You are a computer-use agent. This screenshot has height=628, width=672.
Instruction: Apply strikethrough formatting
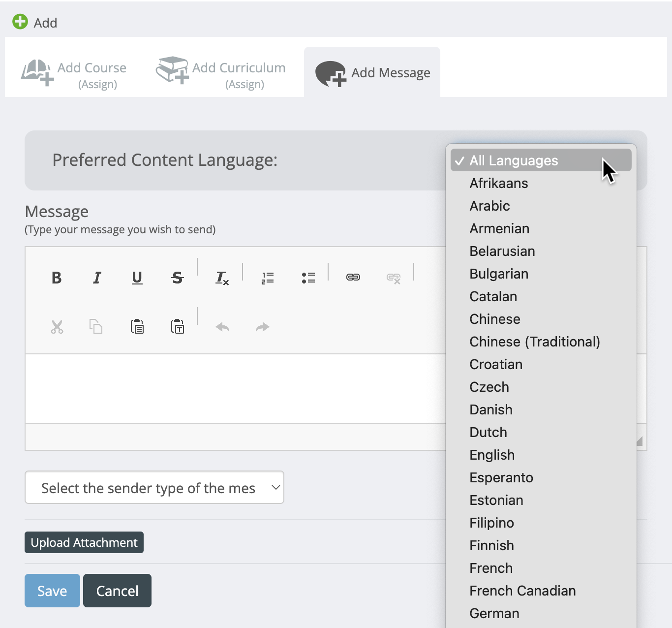pyautogui.click(x=178, y=278)
